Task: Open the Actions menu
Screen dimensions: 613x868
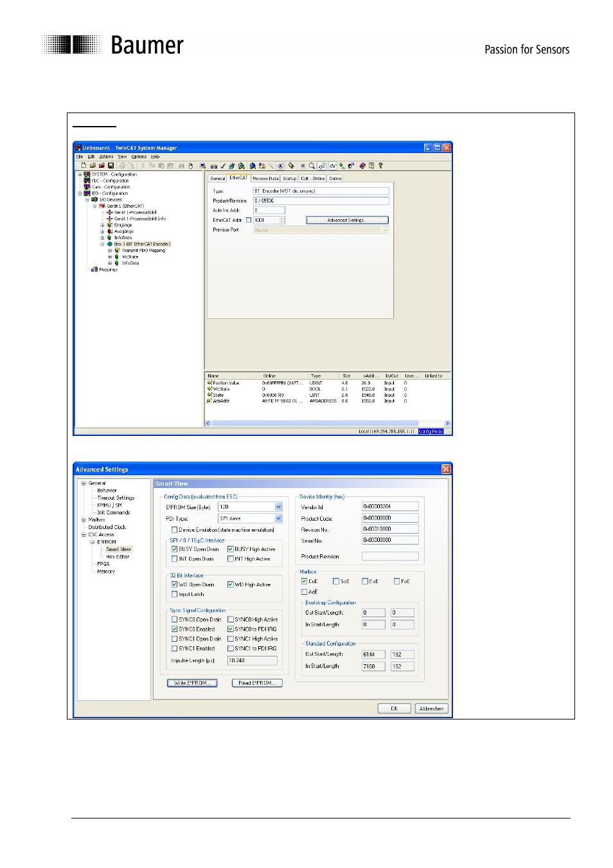Action: [106, 156]
